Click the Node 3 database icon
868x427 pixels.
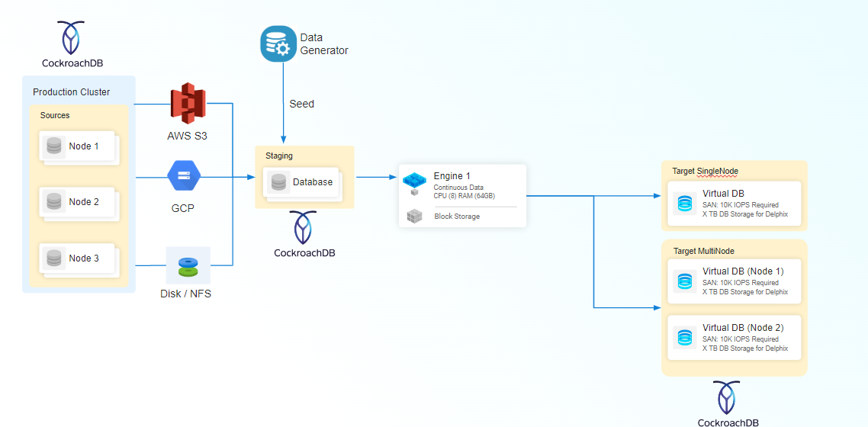53,258
